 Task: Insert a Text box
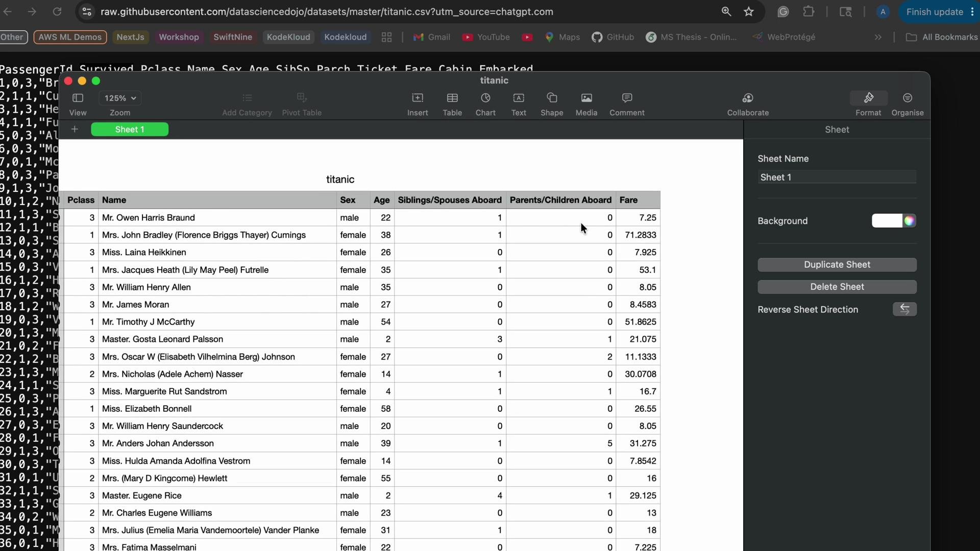pyautogui.click(x=519, y=97)
